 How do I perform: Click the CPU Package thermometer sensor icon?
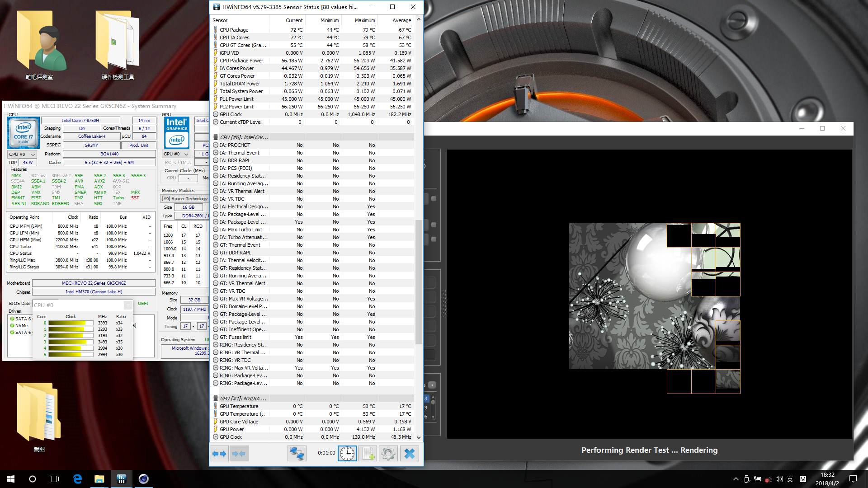216,30
